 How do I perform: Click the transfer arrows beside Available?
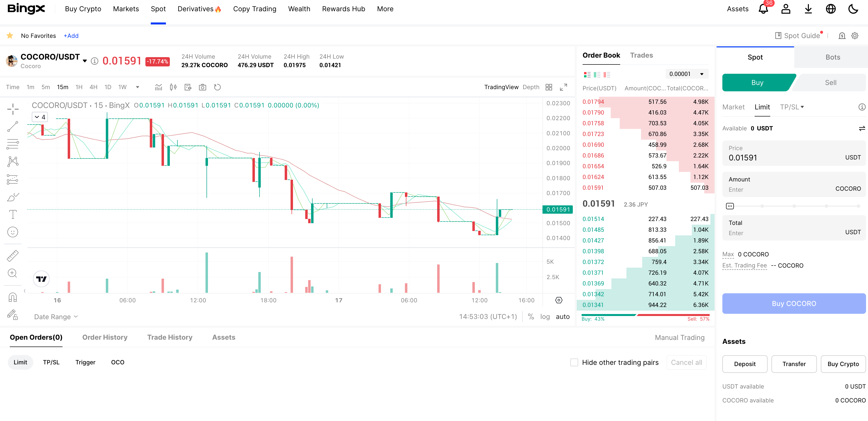(862, 128)
